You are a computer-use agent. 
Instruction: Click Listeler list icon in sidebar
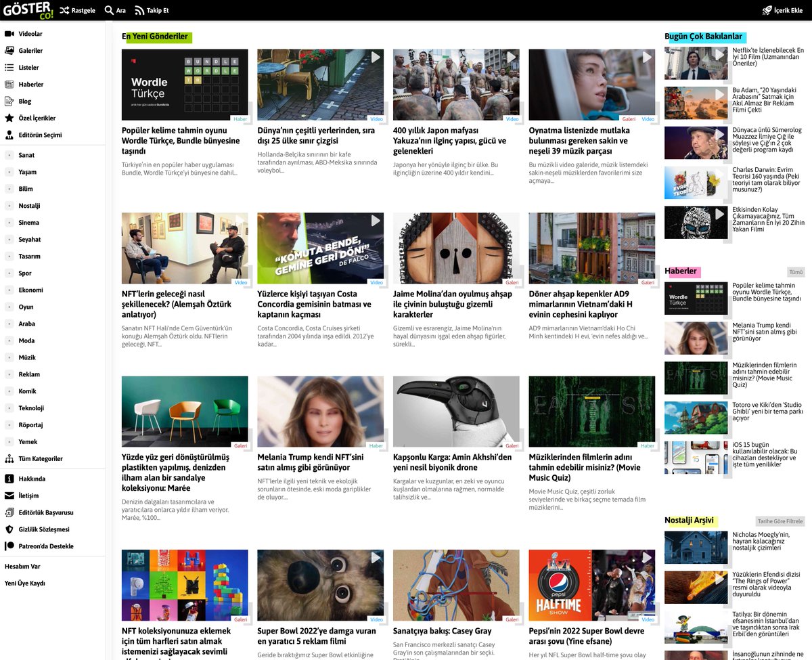click(x=9, y=68)
